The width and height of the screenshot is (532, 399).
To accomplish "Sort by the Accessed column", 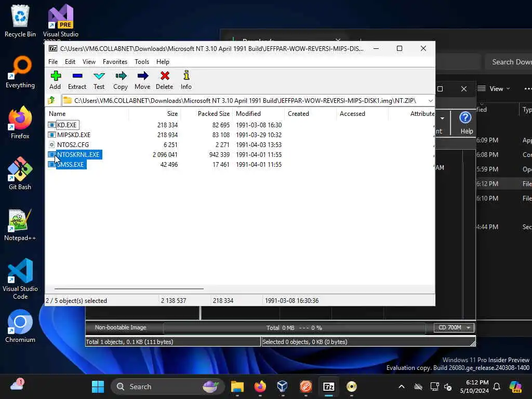I will point(362,114).
